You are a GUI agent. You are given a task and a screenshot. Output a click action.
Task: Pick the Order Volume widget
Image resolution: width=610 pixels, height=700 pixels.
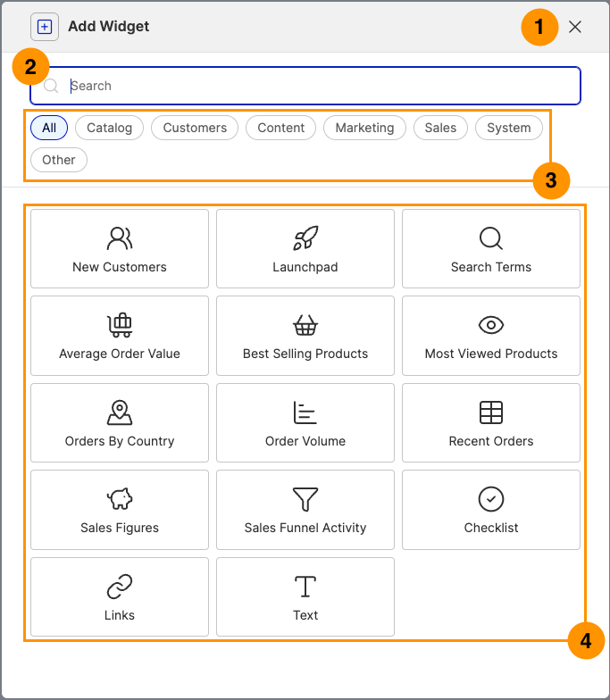pos(305,423)
